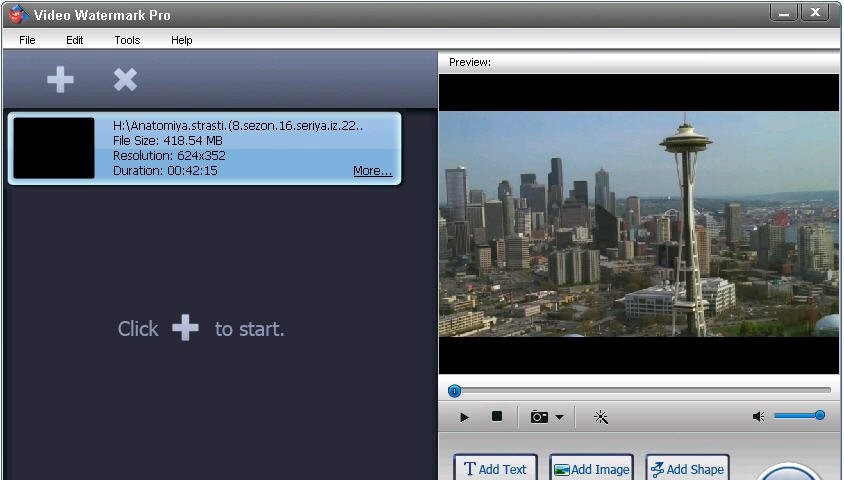Click the Video Watermark Pro app icon
Image resolution: width=844 pixels, height=480 pixels.
point(18,15)
